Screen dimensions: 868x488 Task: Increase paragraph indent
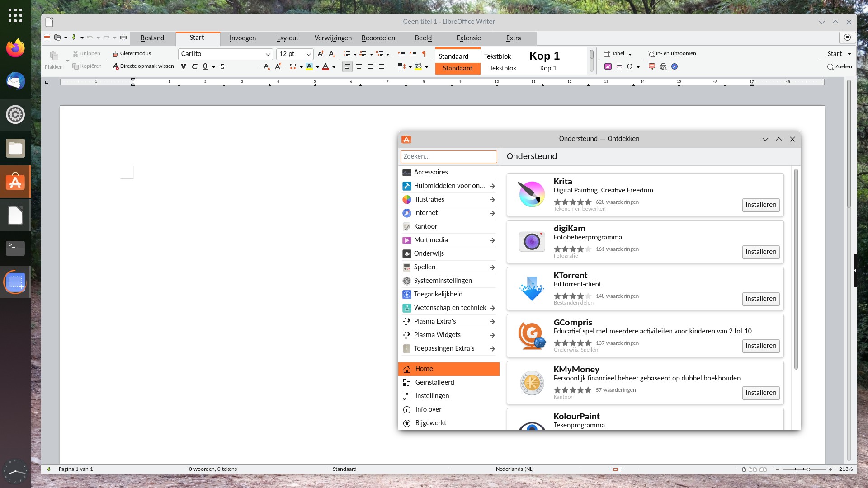401,54
